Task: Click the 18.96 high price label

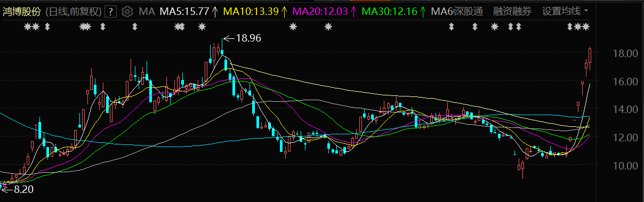Action: 248,38
